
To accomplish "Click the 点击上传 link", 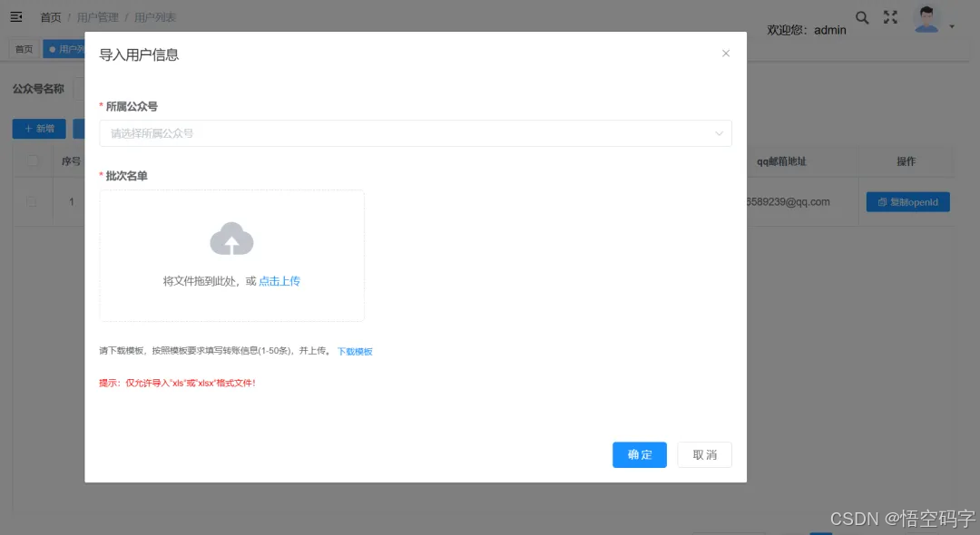I will (279, 281).
